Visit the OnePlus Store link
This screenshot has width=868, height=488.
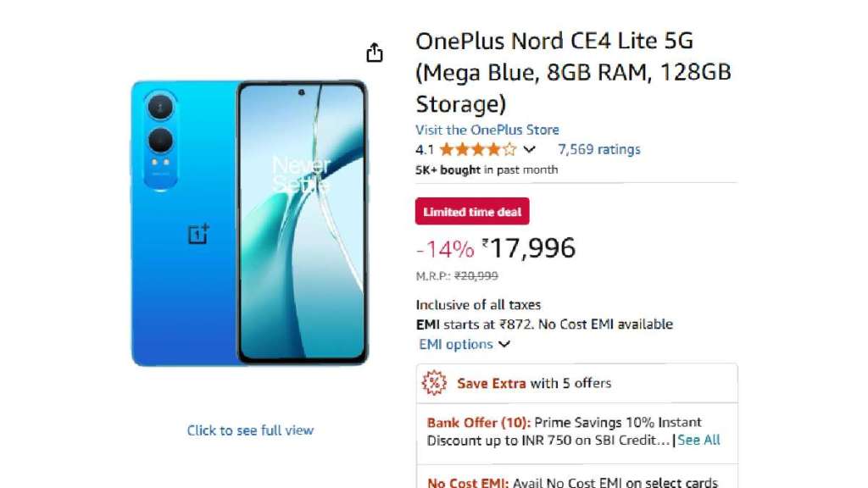(487, 130)
